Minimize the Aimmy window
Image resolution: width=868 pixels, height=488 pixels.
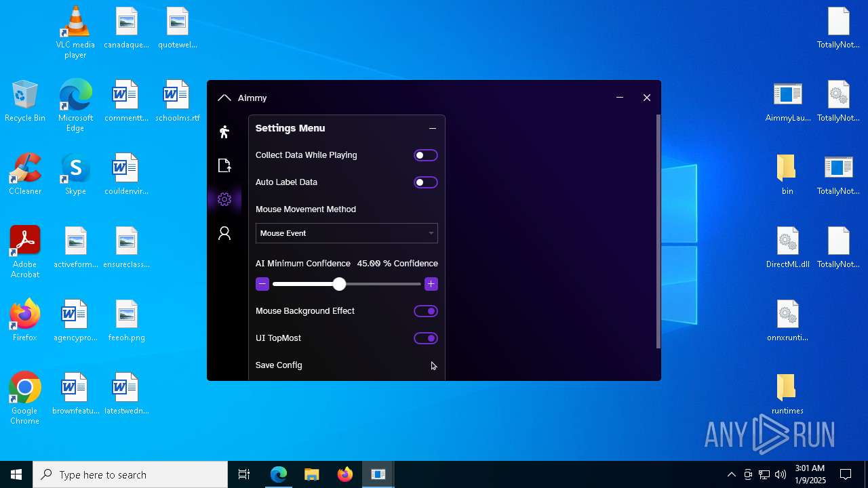tap(620, 98)
